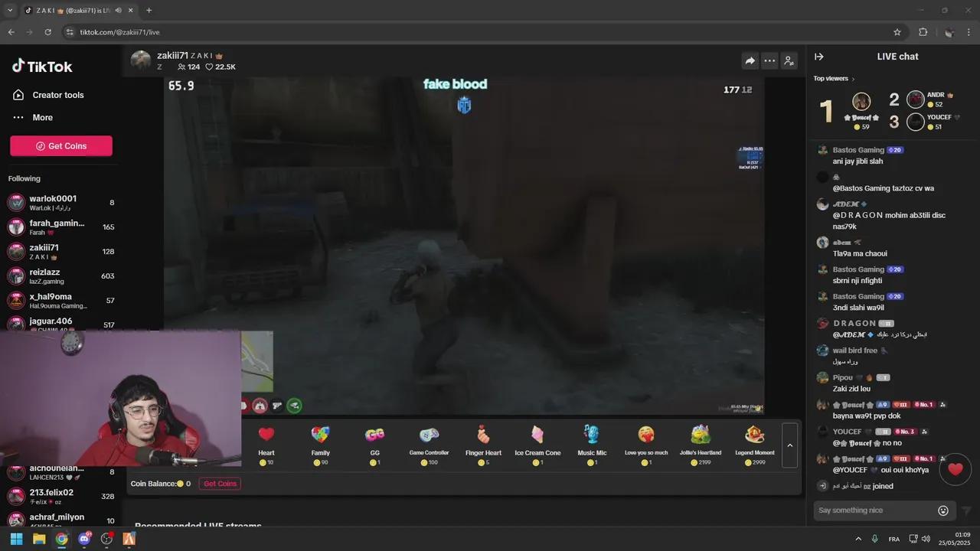Send the Jollie's Heartland gift
The height and width of the screenshot is (551, 980).
701,445
